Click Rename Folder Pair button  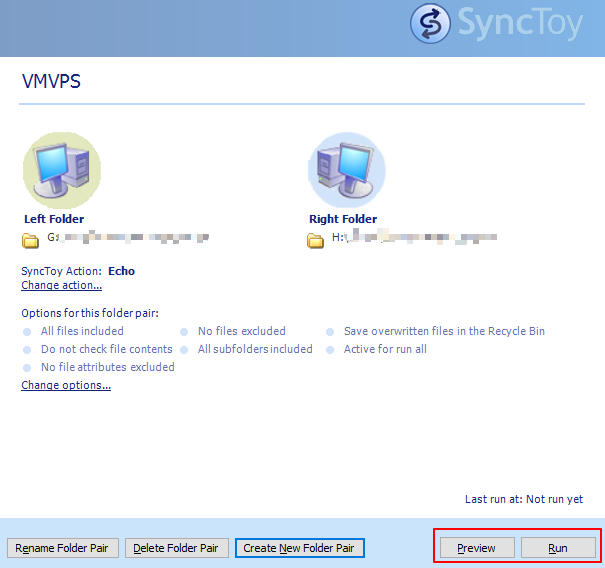63,548
